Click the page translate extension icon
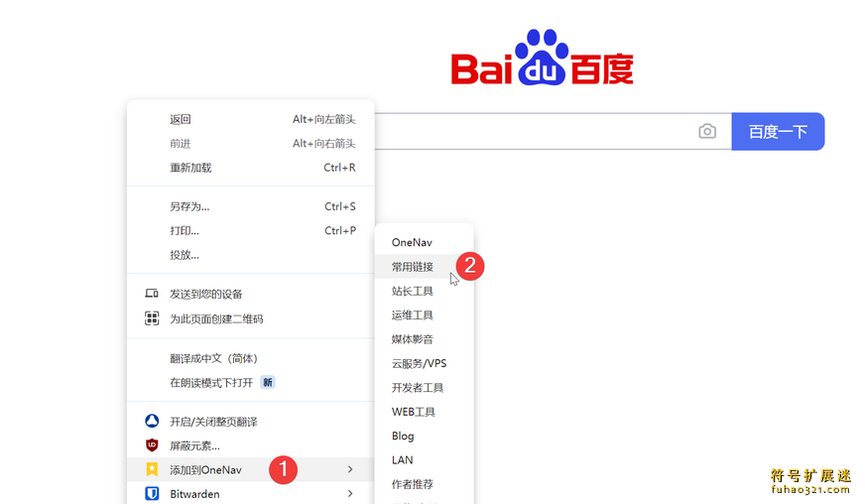 [x=152, y=422]
